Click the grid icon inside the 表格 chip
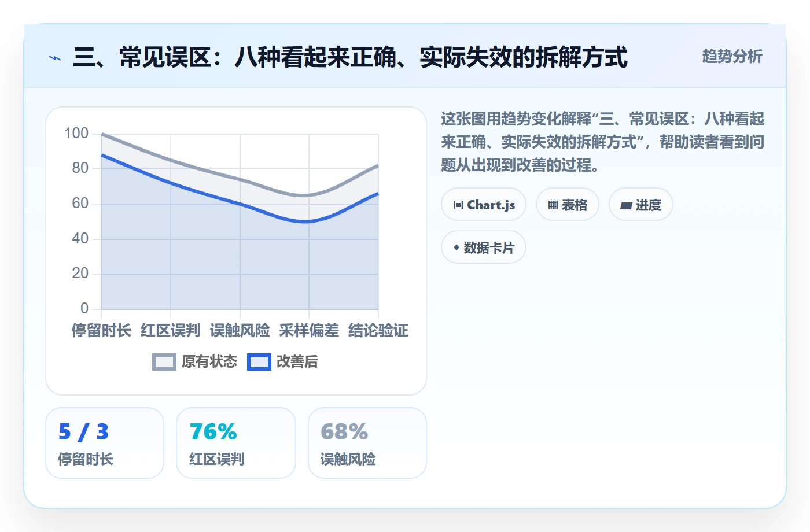Viewport: 810px width, 532px height. (553, 205)
